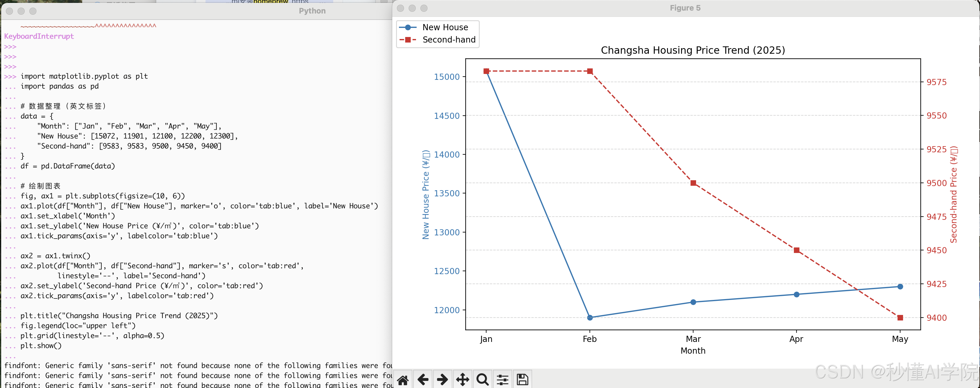
Task: Click the Mar x-axis label
Action: tap(693, 339)
